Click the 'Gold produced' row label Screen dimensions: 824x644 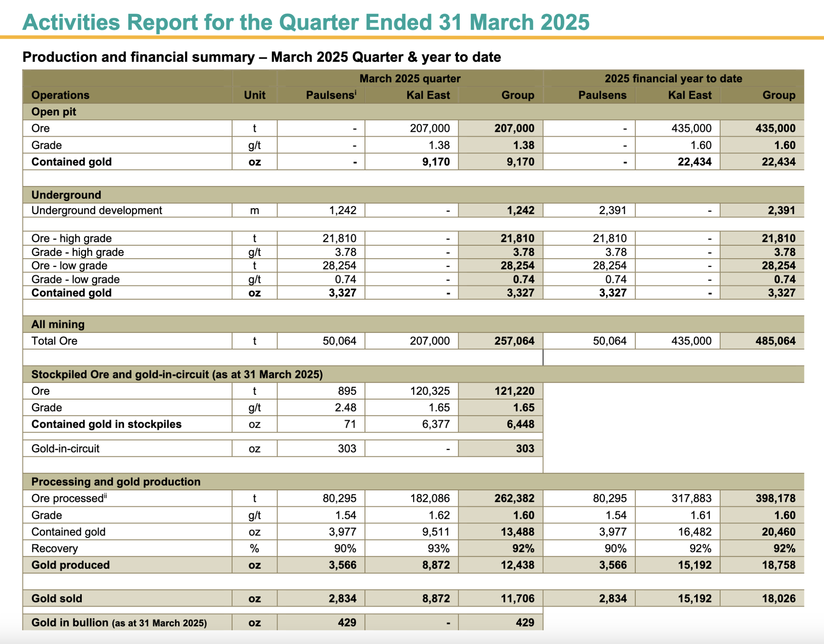[x=70, y=565]
